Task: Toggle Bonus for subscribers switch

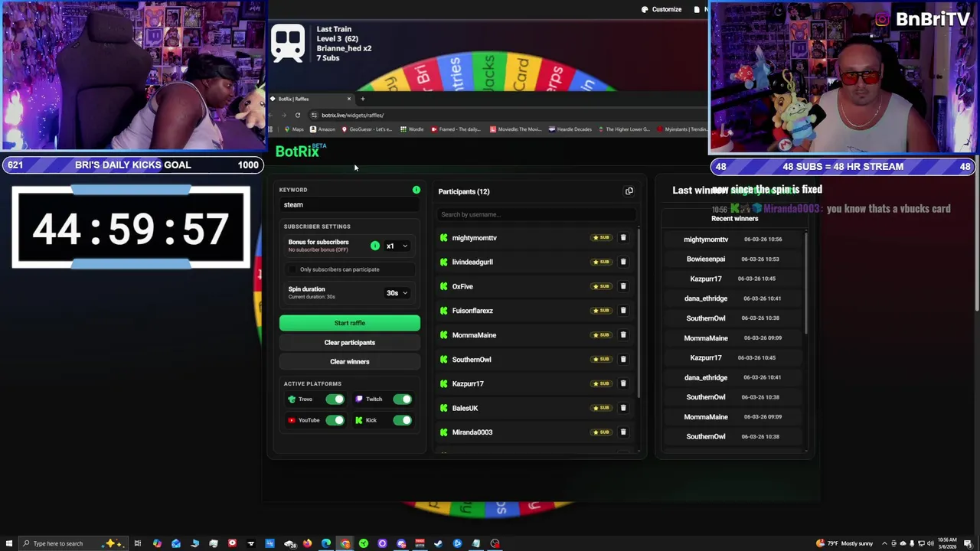Action: (x=375, y=246)
